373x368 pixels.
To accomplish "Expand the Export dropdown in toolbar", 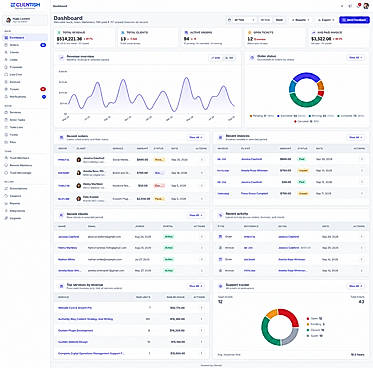I will [326, 20].
